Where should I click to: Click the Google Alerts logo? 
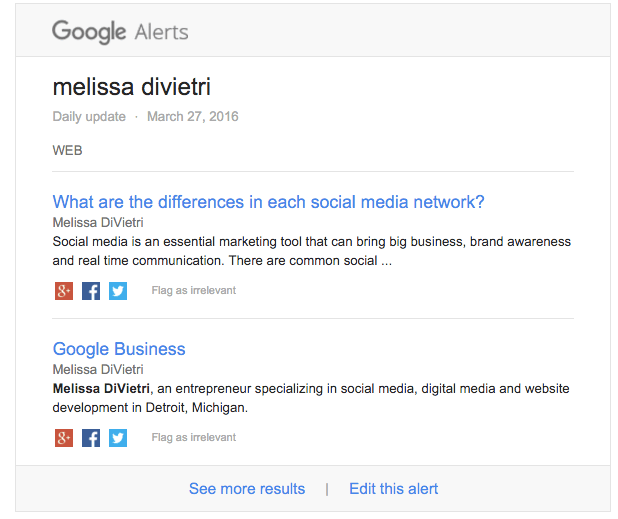point(120,31)
